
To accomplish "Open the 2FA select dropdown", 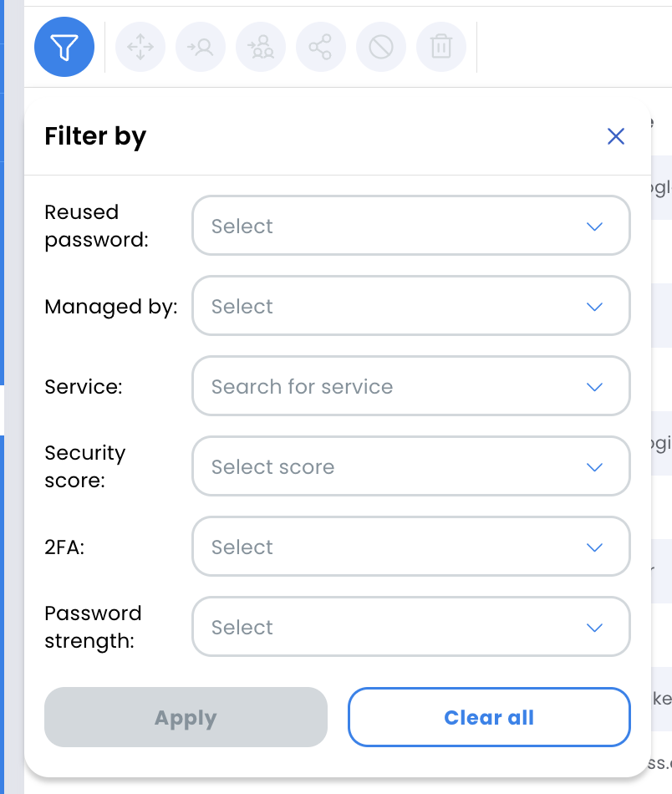I will point(410,547).
